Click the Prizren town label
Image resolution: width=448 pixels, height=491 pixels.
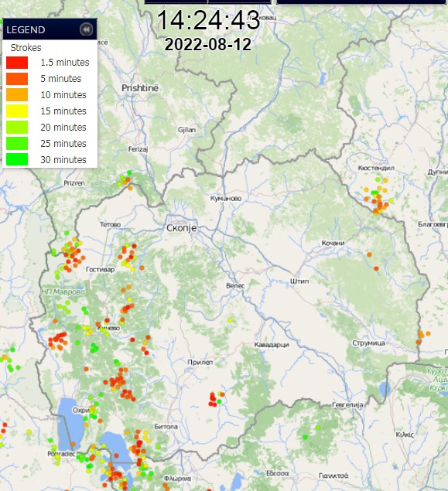[74, 183]
